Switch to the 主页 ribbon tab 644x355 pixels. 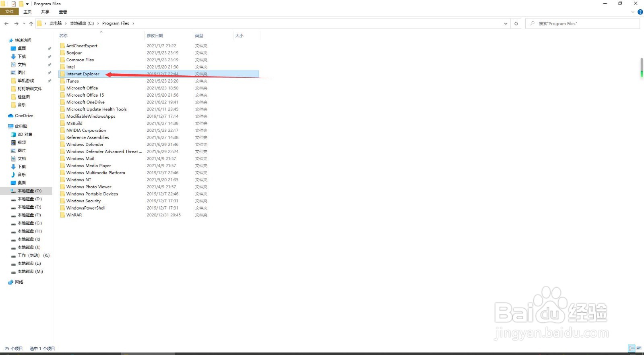pyautogui.click(x=27, y=12)
